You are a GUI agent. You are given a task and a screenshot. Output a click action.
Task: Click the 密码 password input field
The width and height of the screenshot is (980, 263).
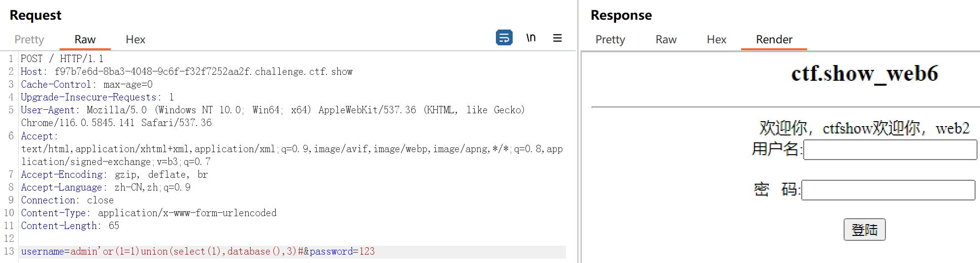(888, 190)
